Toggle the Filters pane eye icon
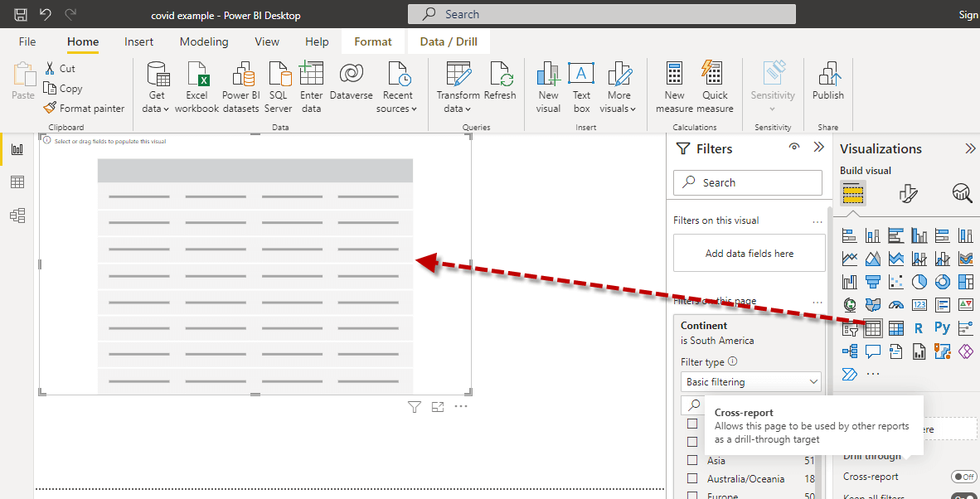Viewport: 980px width, 499px height. point(794,148)
